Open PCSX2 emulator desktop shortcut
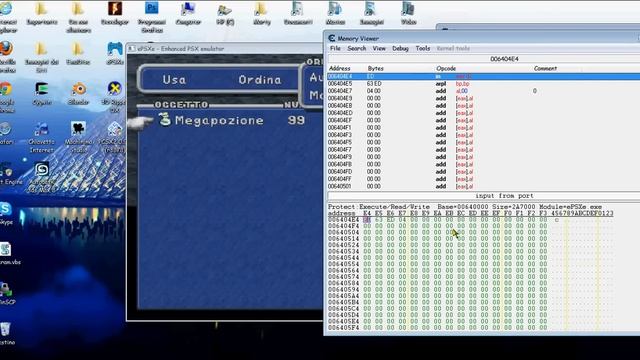The height and width of the screenshot is (360, 640). [115, 129]
